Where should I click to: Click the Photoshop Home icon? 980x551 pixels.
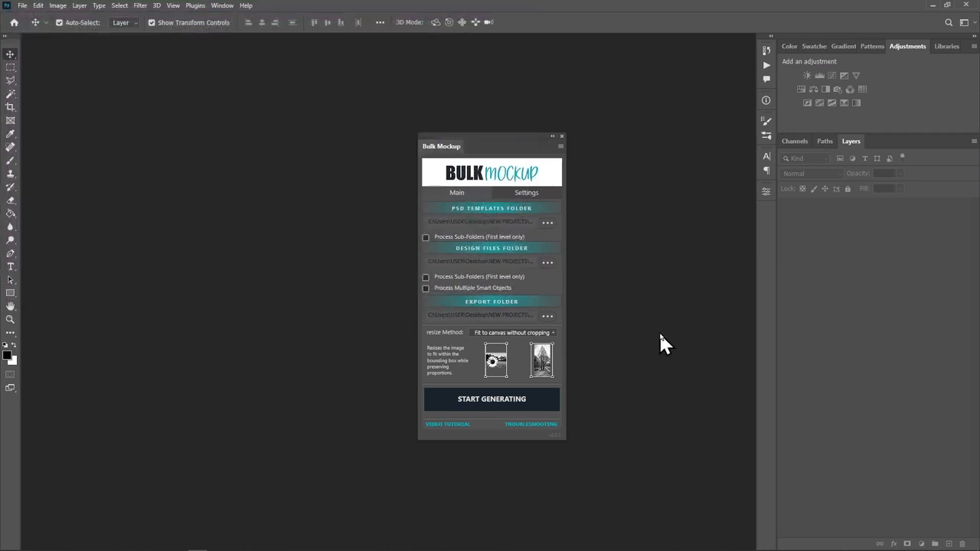14,22
